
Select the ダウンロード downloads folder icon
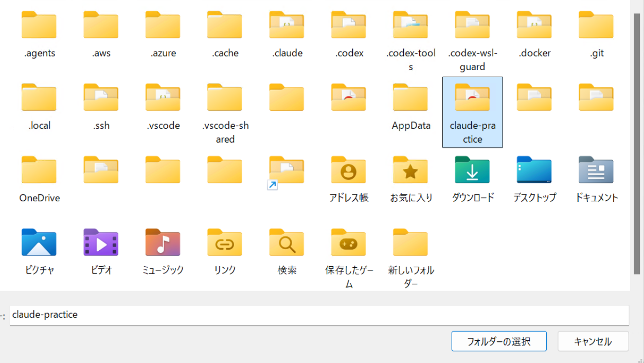[x=473, y=170]
